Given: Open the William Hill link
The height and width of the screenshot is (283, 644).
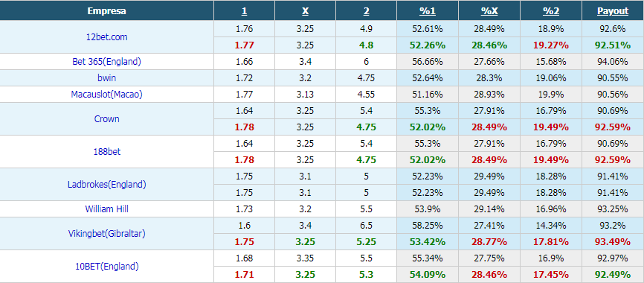Looking at the screenshot, I should 107,209.
